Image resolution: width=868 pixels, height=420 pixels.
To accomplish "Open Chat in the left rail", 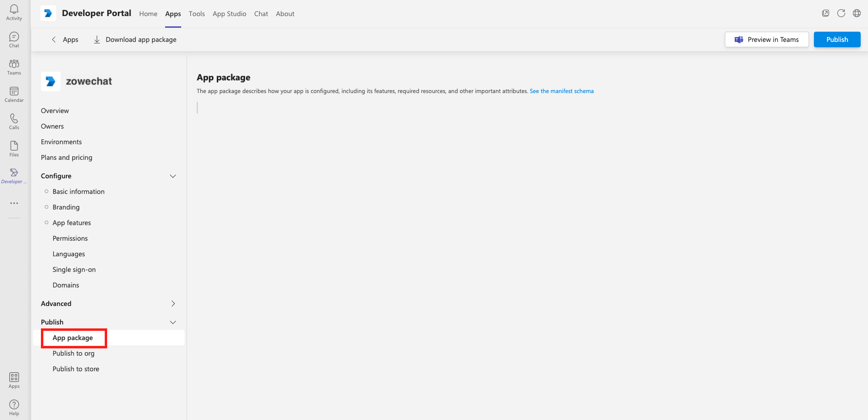I will click(x=14, y=39).
